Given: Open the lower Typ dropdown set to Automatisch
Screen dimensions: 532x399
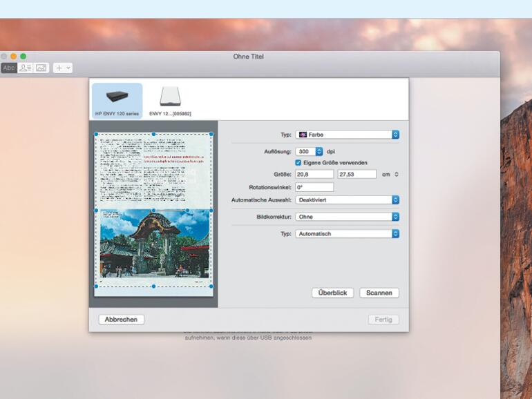Looking at the screenshot, I should click(x=347, y=233).
